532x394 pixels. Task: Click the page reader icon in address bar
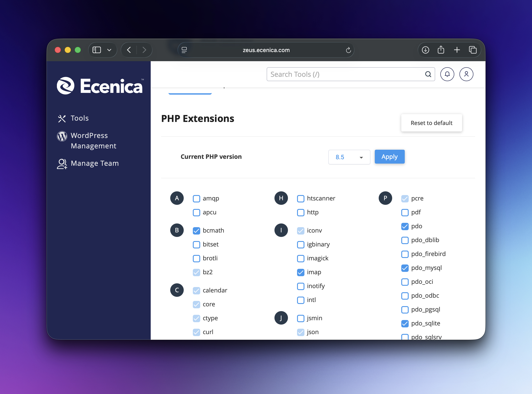(184, 50)
